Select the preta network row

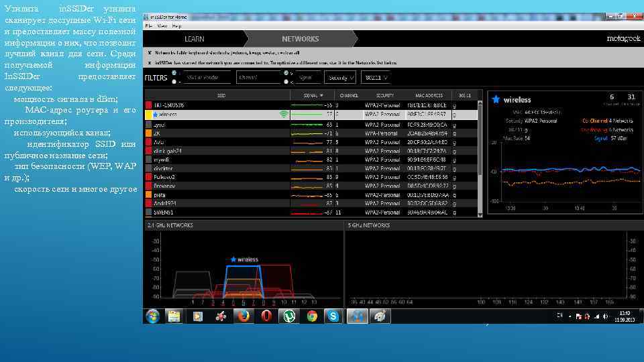(x=311, y=195)
